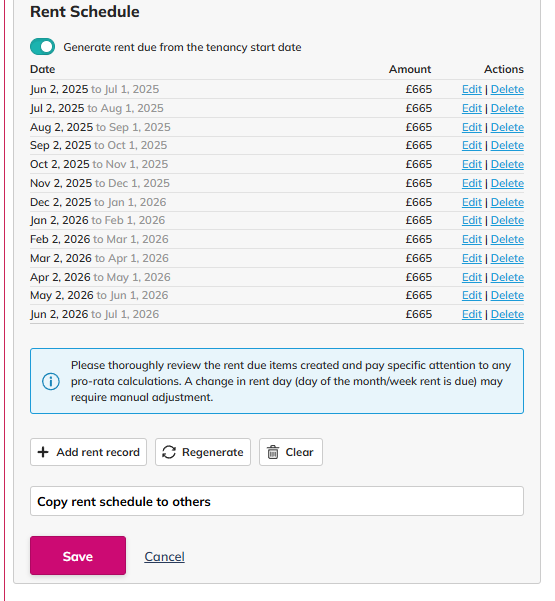Delete the Jan 2, 2026 rent row
This screenshot has height=601, width=555.
(x=507, y=220)
